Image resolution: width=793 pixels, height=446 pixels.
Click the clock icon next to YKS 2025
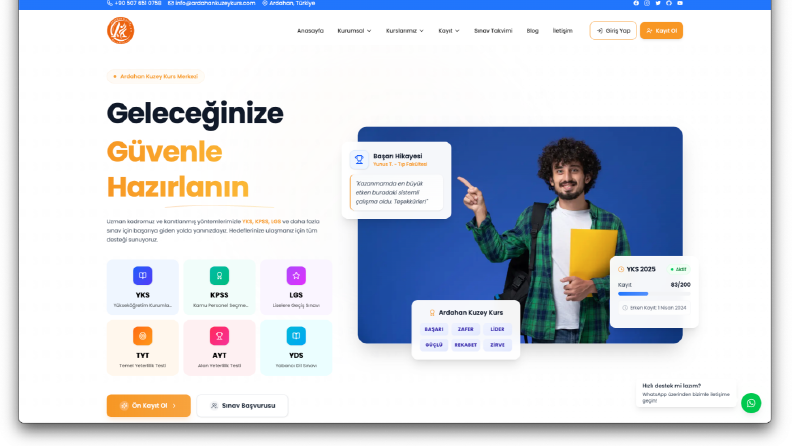pyautogui.click(x=621, y=270)
